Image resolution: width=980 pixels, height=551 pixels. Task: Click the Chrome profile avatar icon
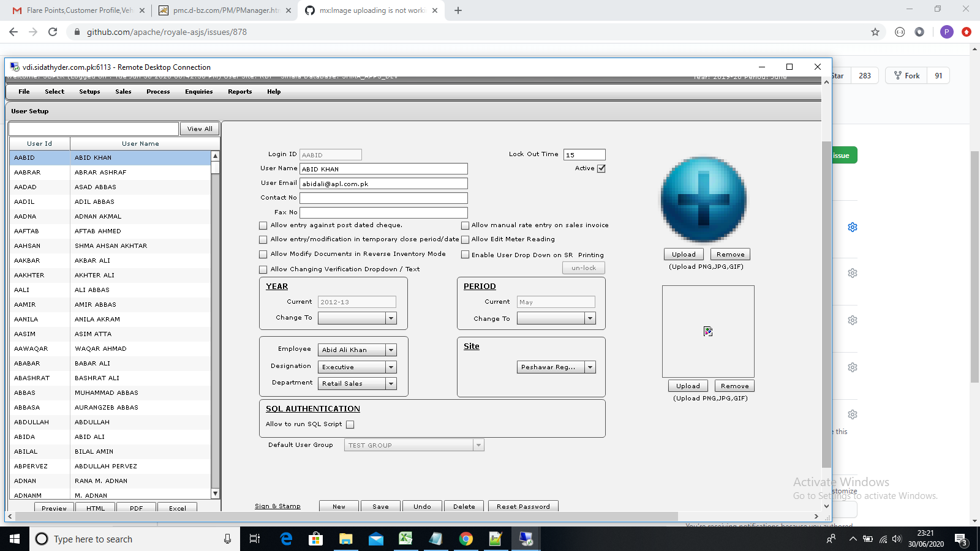[x=946, y=31]
